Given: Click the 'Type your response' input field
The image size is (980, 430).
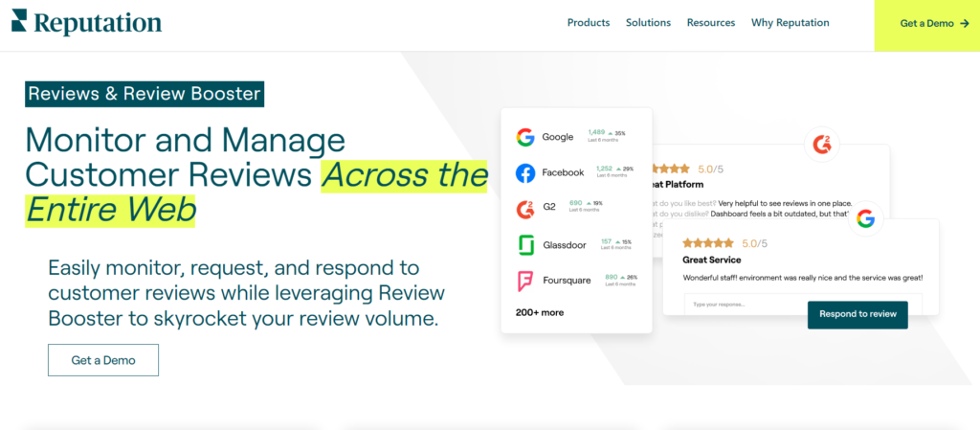Looking at the screenshot, I should point(742,305).
